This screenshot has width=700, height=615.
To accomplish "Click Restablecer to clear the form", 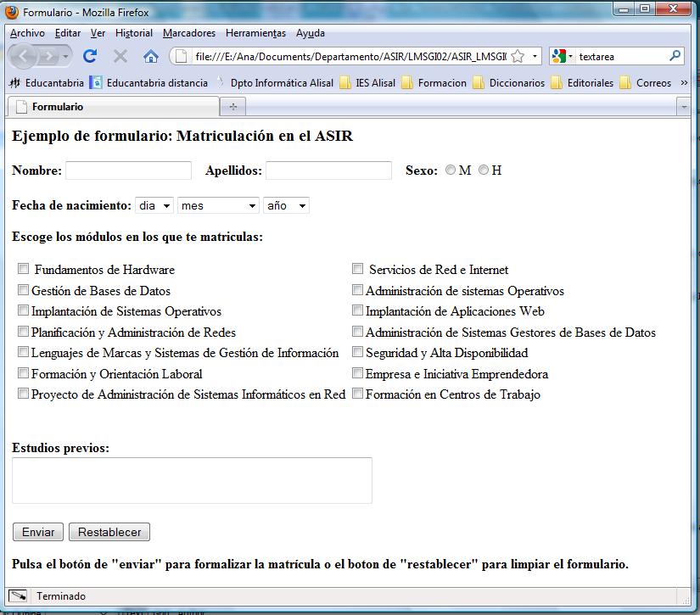I will coord(109,532).
